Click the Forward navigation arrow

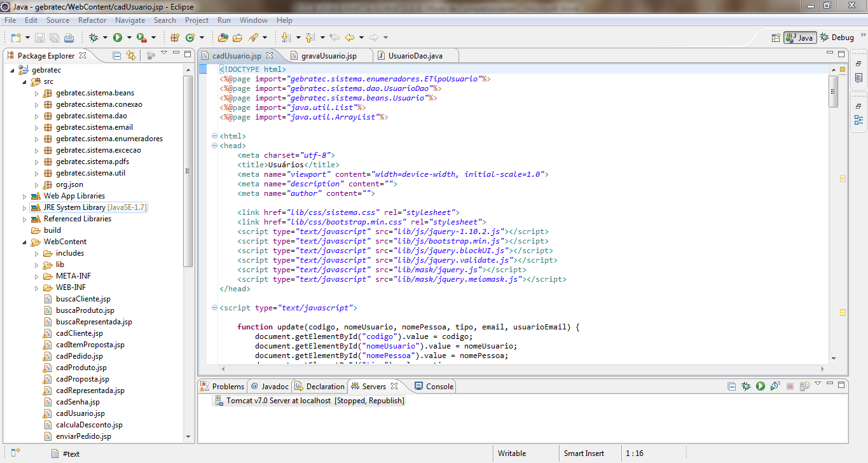(x=374, y=38)
